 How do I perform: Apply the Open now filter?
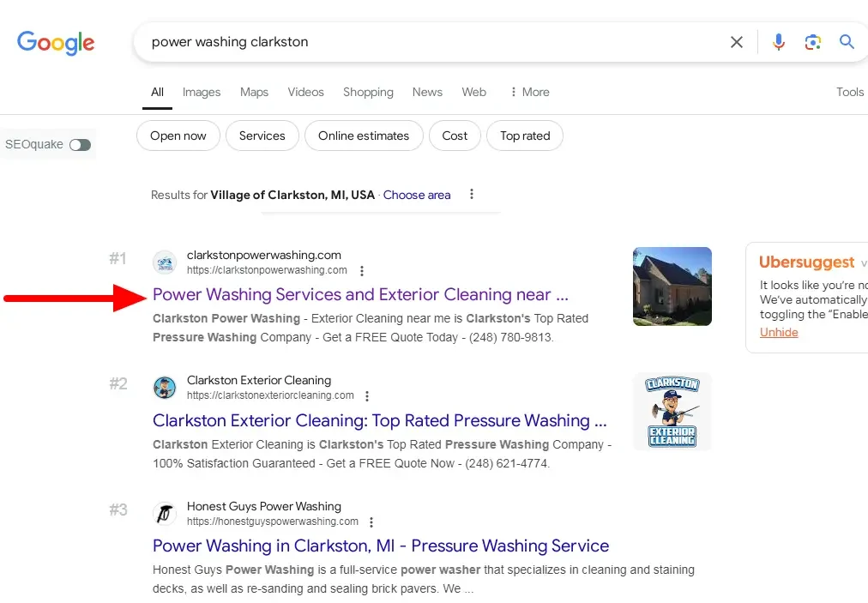(178, 136)
